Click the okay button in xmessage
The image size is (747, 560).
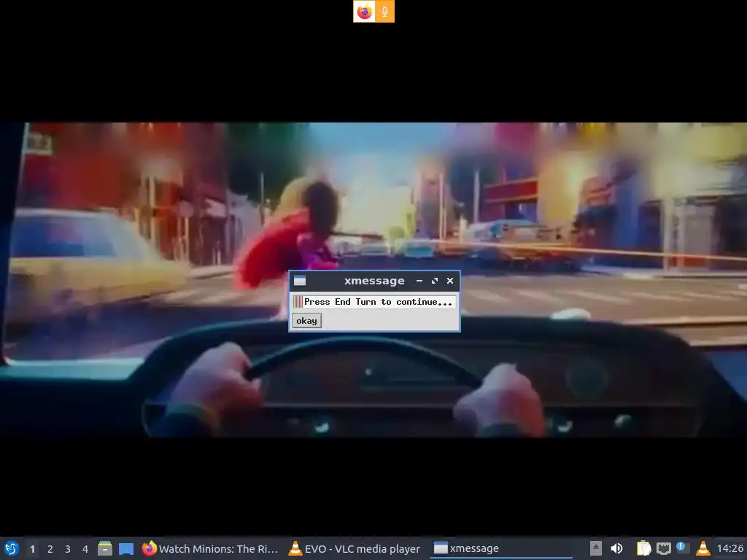307,321
